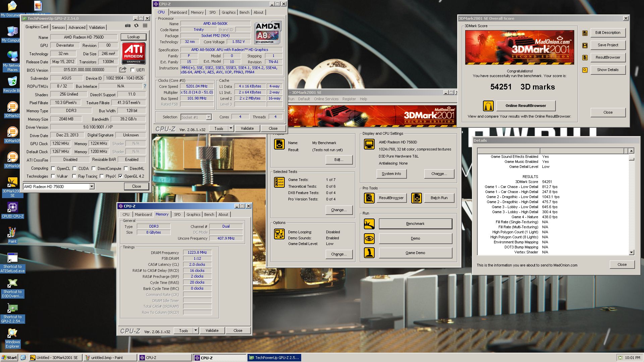The image size is (644, 362).
Task: Click the Edit Description icon
Action: coord(585,33)
